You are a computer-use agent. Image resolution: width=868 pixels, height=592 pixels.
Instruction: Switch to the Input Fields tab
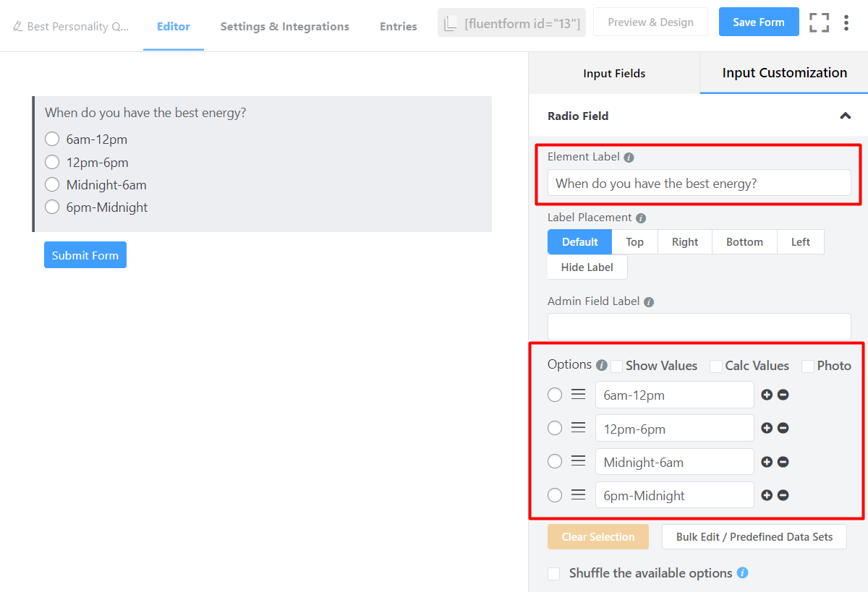(613, 73)
